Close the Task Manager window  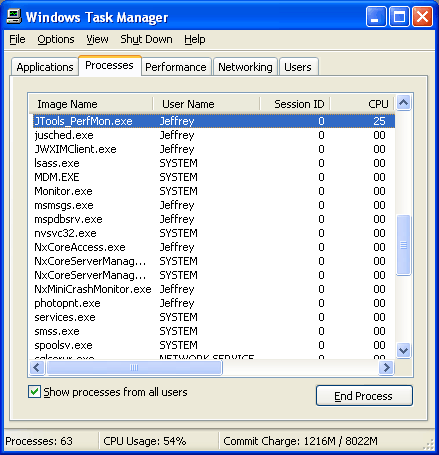click(422, 16)
